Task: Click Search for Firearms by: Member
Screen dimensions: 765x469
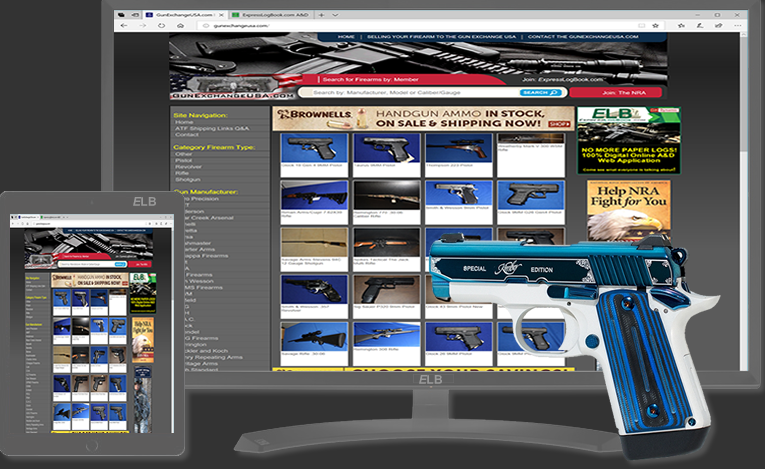Action: tap(370, 79)
